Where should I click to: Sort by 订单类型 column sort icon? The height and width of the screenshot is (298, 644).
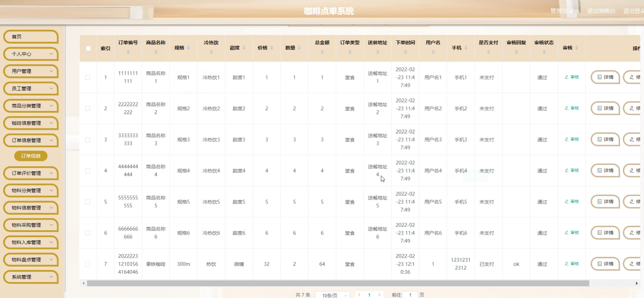(x=350, y=52)
